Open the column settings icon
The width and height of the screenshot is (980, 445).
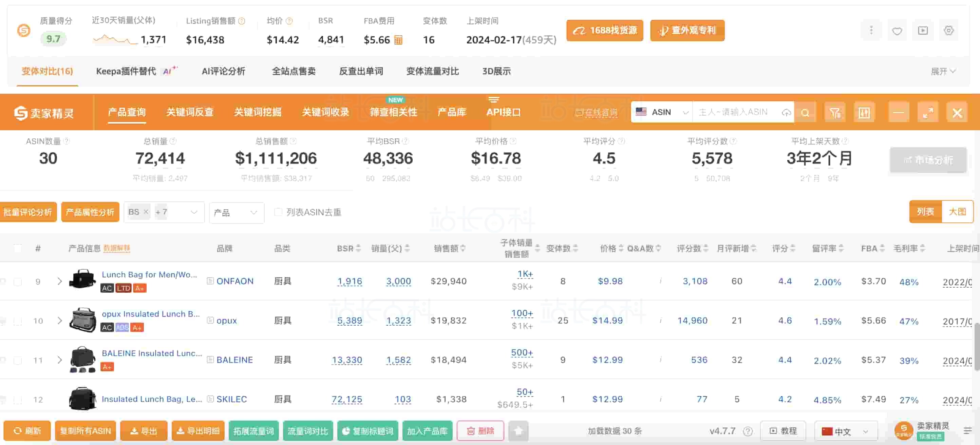point(864,112)
